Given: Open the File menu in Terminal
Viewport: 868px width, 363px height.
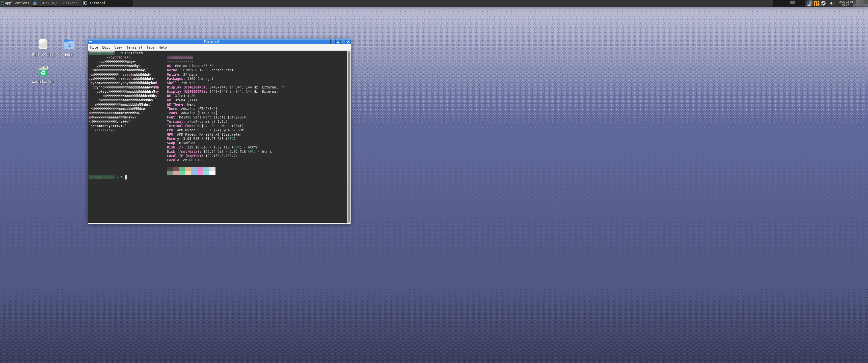Looking at the screenshot, I should click(x=94, y=47).
